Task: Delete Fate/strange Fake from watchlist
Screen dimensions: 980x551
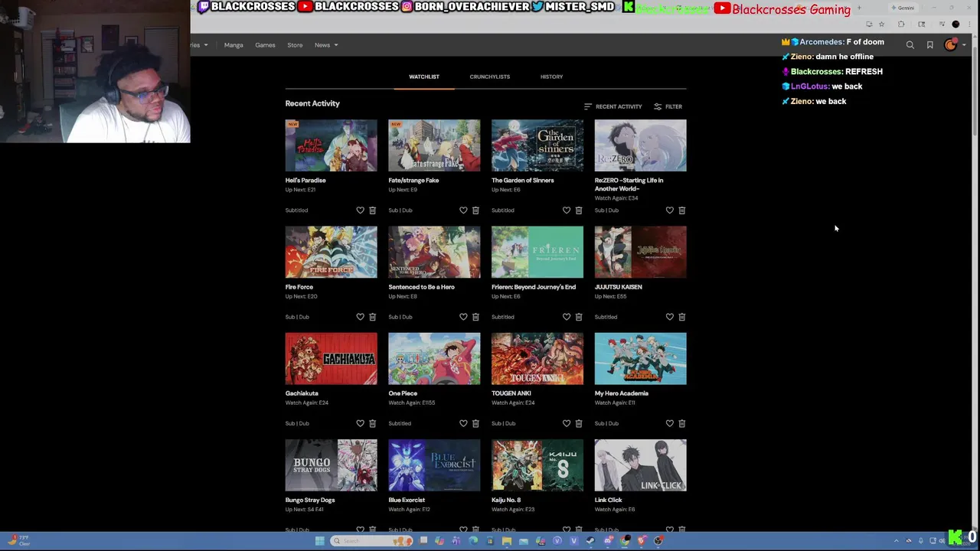Action: (475, 210)
